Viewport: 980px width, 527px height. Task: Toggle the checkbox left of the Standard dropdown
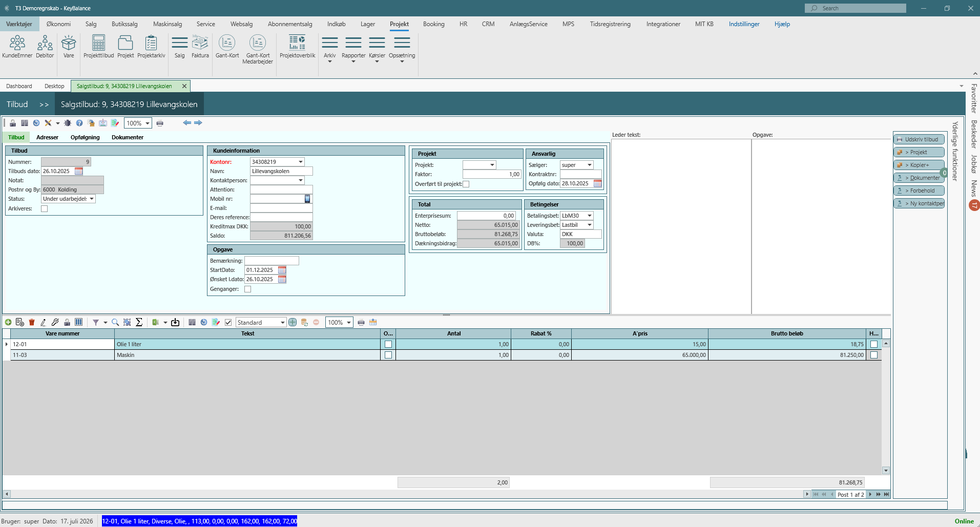tap(228, 322)
